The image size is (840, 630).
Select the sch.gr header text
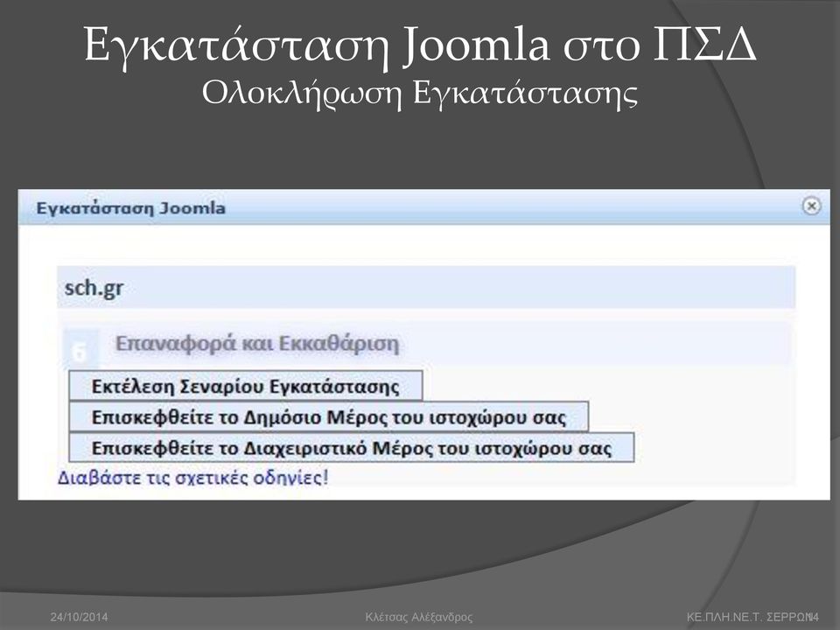94,288
